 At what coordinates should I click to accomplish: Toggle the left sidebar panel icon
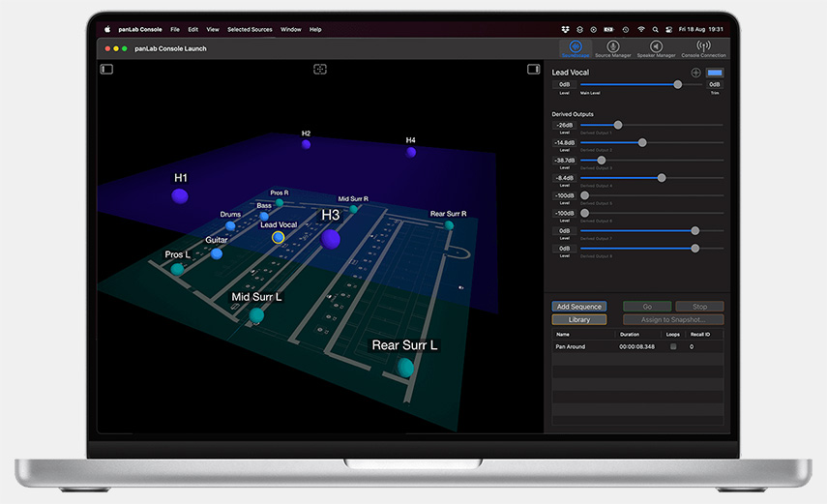point(106,69)
